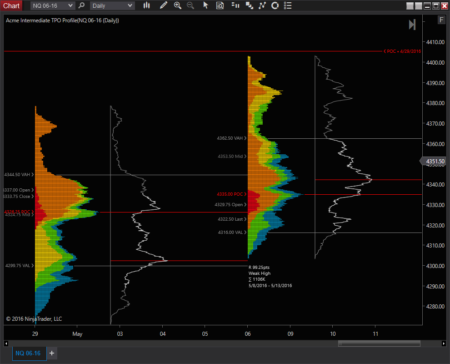Click the right scroll arrow

coord(443,343)
